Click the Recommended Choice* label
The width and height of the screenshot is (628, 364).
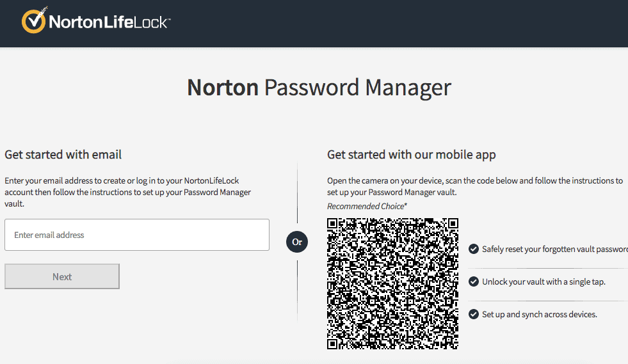pyautogui.click(x=367, y=206)
